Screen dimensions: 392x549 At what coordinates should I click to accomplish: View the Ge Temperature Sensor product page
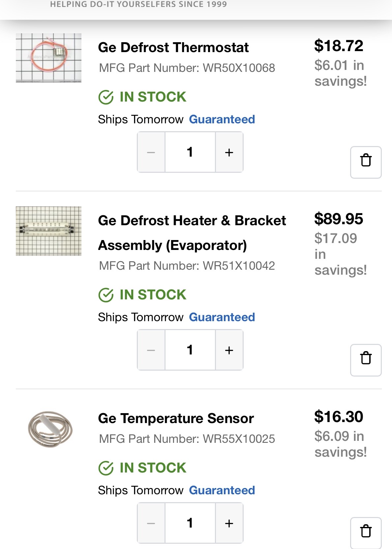pyautogui.click(x=176, y=418)
